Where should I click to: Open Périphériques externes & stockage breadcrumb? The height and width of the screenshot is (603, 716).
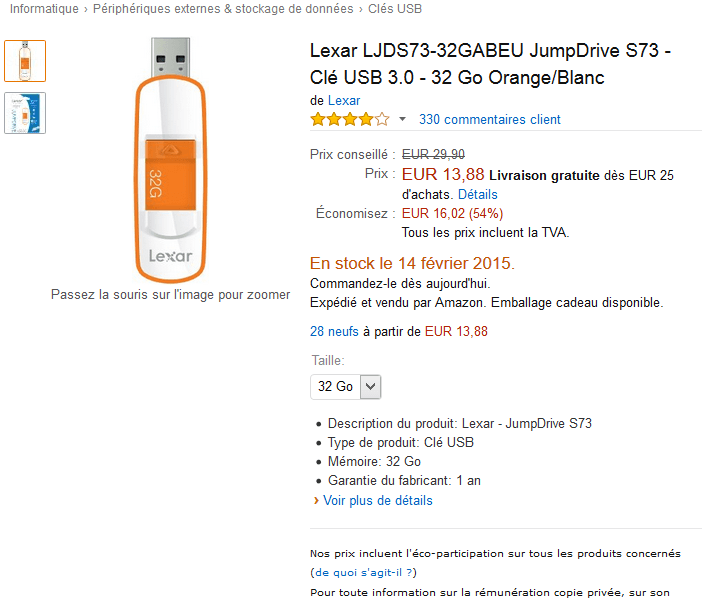(223, 9)
